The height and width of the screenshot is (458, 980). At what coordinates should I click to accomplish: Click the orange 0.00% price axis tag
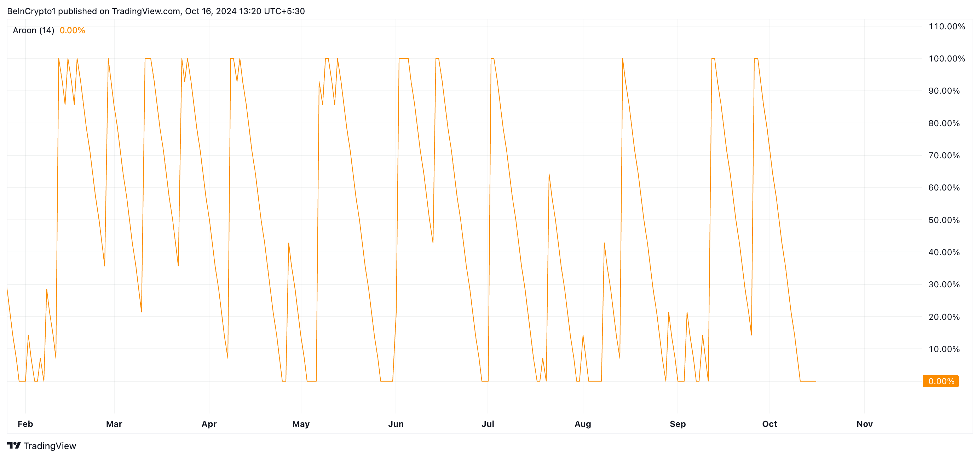(x=940, y=381)
